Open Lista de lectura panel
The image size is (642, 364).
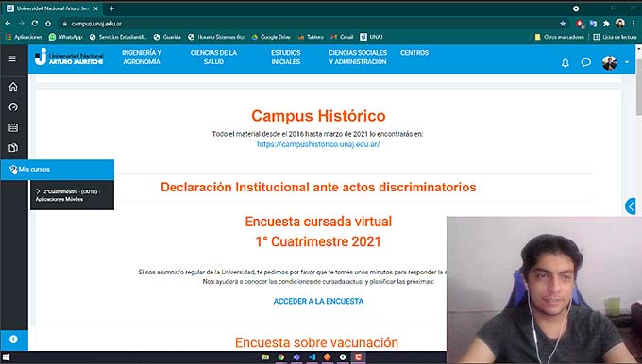click(x=615, y=37)
